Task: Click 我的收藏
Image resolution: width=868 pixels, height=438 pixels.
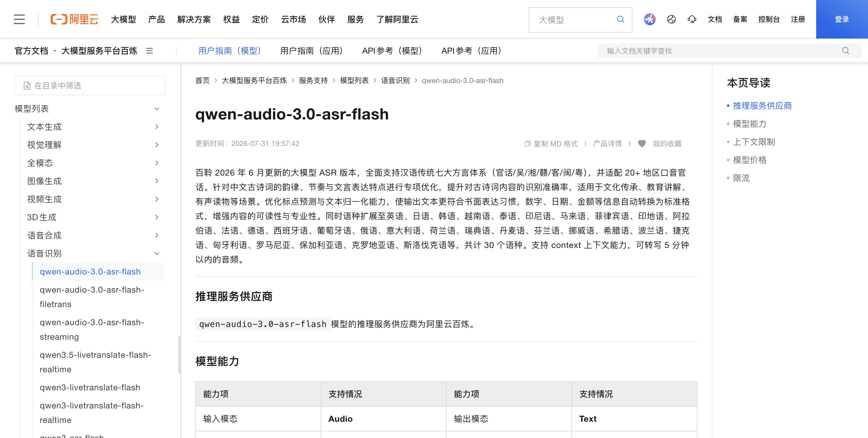Action: [667, 144]
